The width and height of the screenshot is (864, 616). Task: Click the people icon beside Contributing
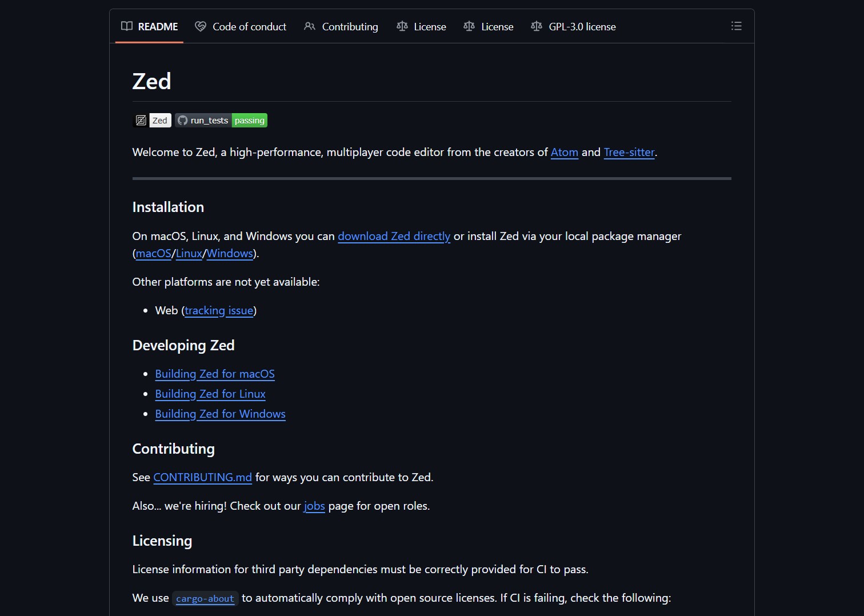[x=310, y=26]
